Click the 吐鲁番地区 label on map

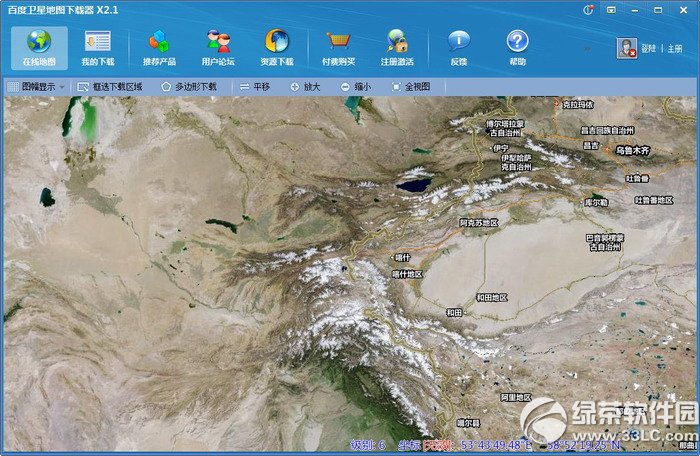654,200
